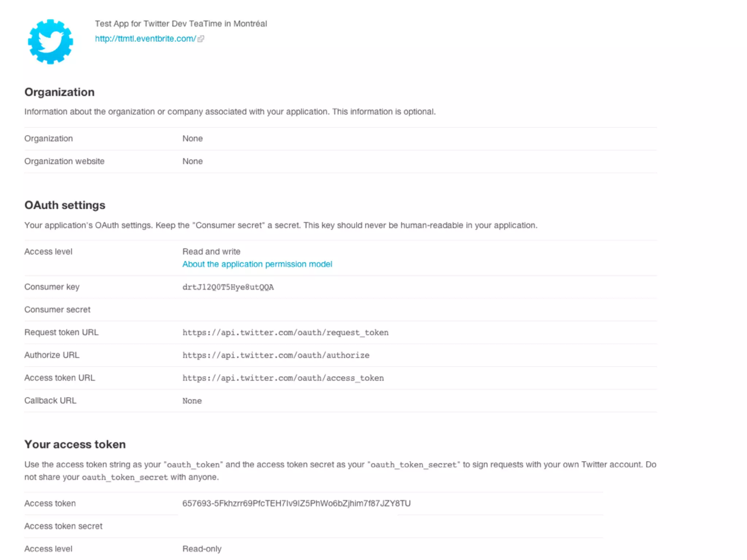Click the OAuth settings description sentence
The height and width of the screenshot is (560, 747).
281,225
